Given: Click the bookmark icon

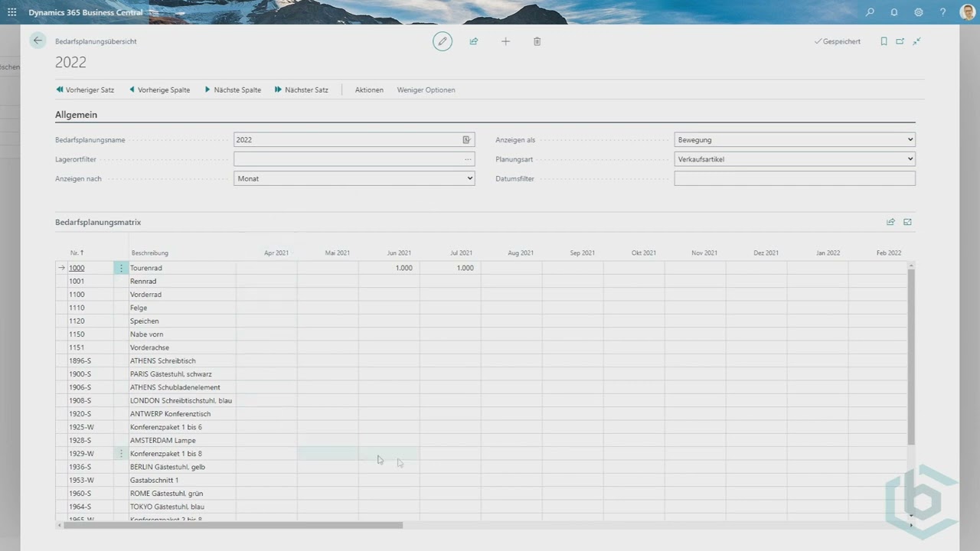Looking at the screenshot, I should point(884,41).
